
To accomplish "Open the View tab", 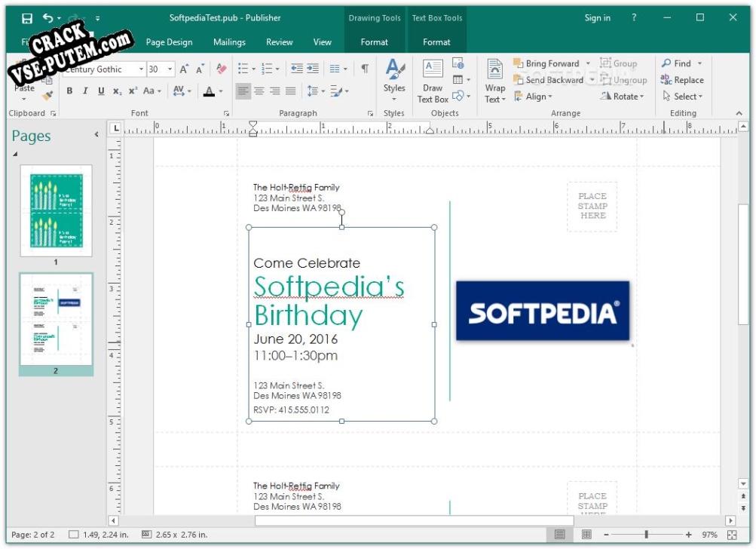I will point(322,42).
